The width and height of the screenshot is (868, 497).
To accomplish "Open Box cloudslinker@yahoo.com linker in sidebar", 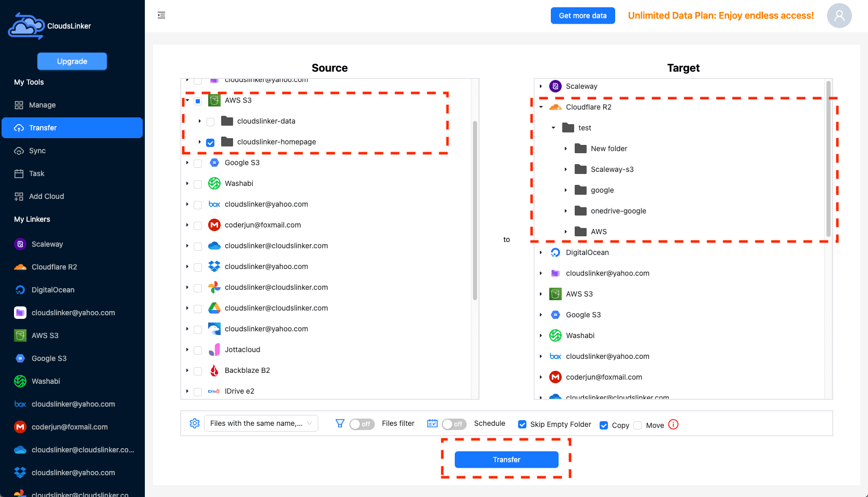I will tap(72, 404).
